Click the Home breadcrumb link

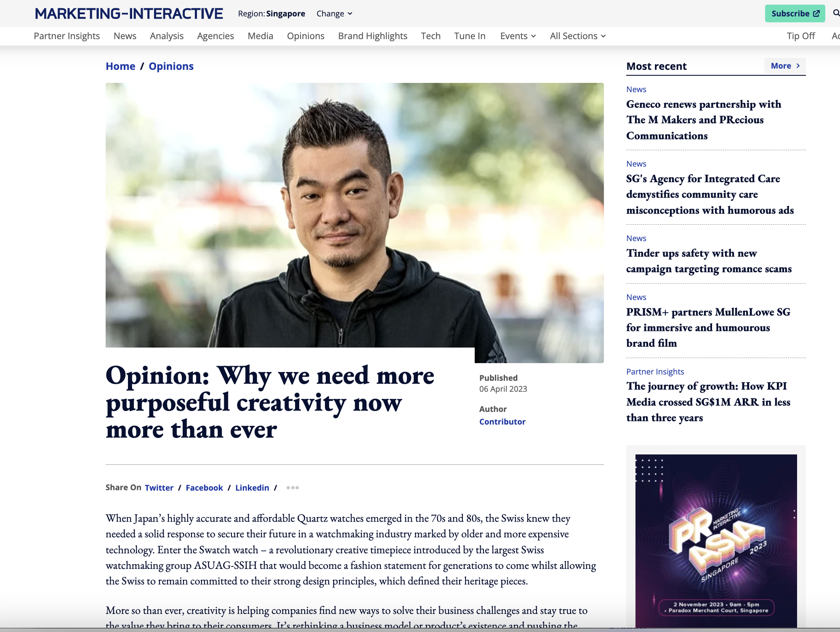(120, 66)
